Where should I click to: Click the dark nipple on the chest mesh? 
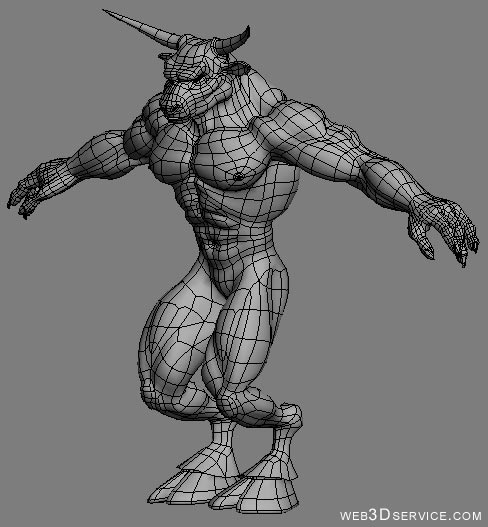(x=238, y=176)
